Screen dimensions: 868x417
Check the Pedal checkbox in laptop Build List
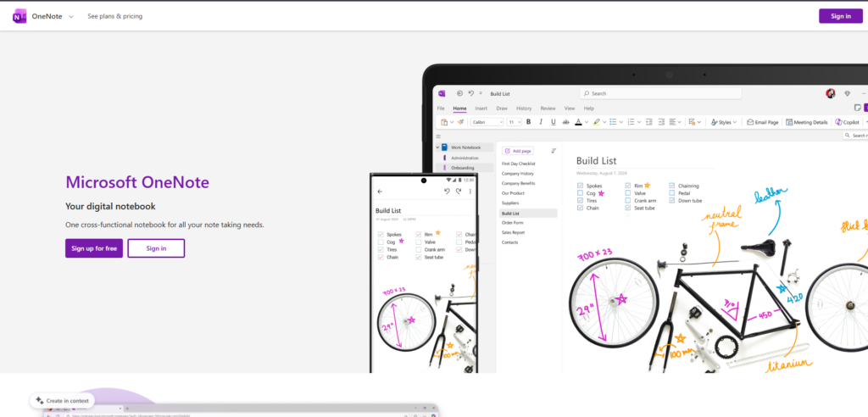(672, 193)
